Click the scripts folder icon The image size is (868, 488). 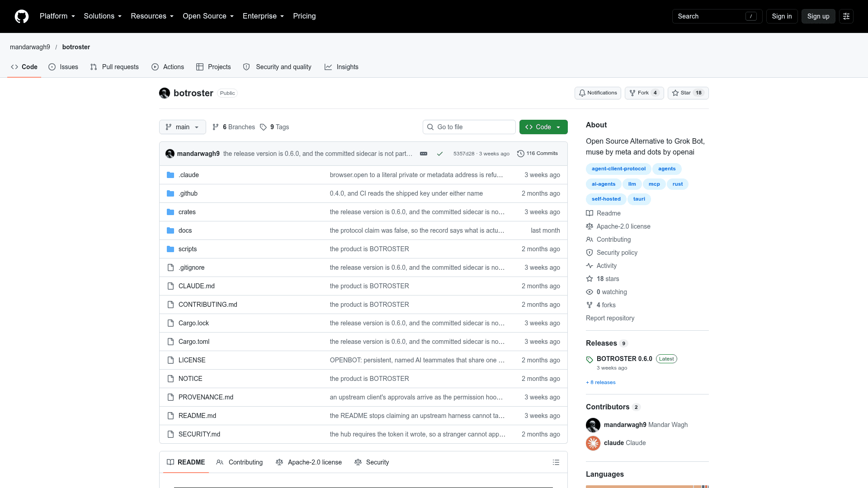(170, 249)
